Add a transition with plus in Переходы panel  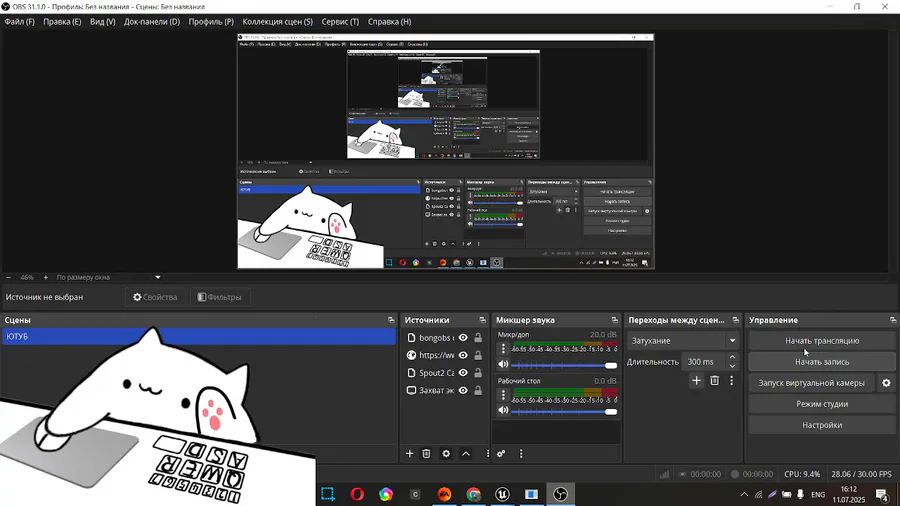point(696,380)
